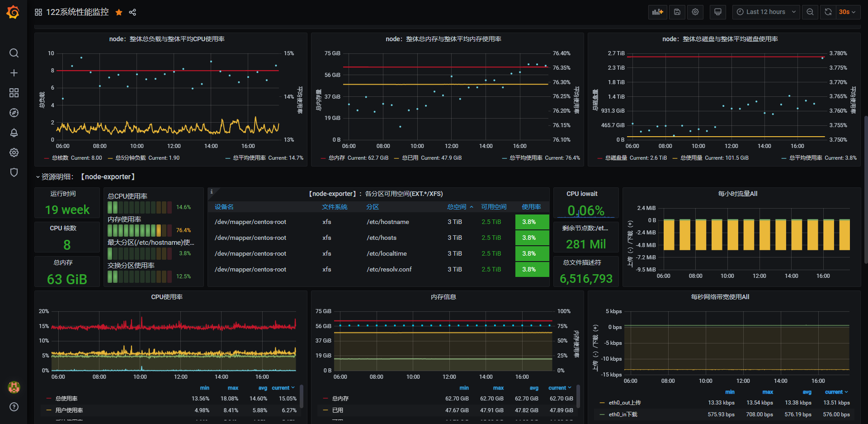Sort partition table by 设备名 header
The width and height of the screenshot is (868, 424).
pyautogui.click(x=224, y=207)
